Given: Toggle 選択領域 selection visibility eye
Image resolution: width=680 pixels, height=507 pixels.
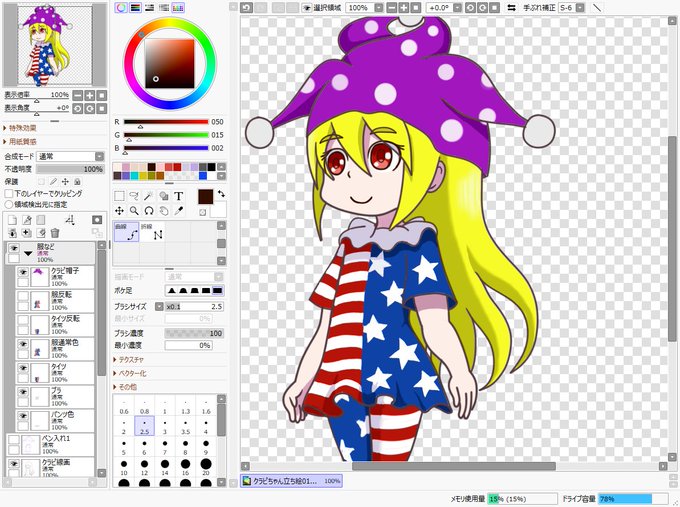Looking at the screenshot, I should click(307, 8).
